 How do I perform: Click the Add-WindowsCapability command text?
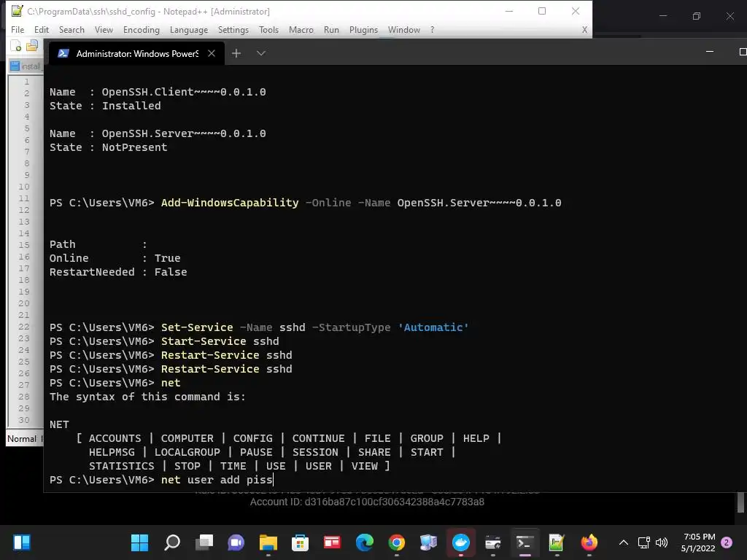230,203
